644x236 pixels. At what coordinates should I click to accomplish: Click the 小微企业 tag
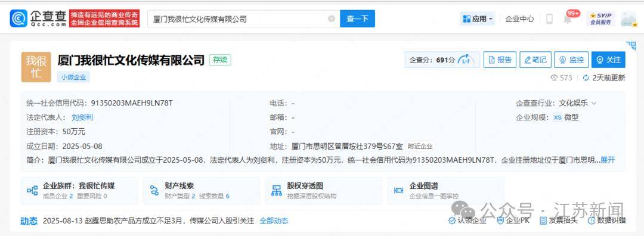(73, 77)
